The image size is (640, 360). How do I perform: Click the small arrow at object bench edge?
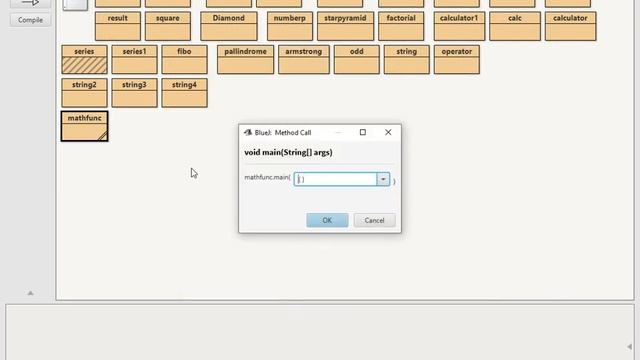click(x=629, y=347)
